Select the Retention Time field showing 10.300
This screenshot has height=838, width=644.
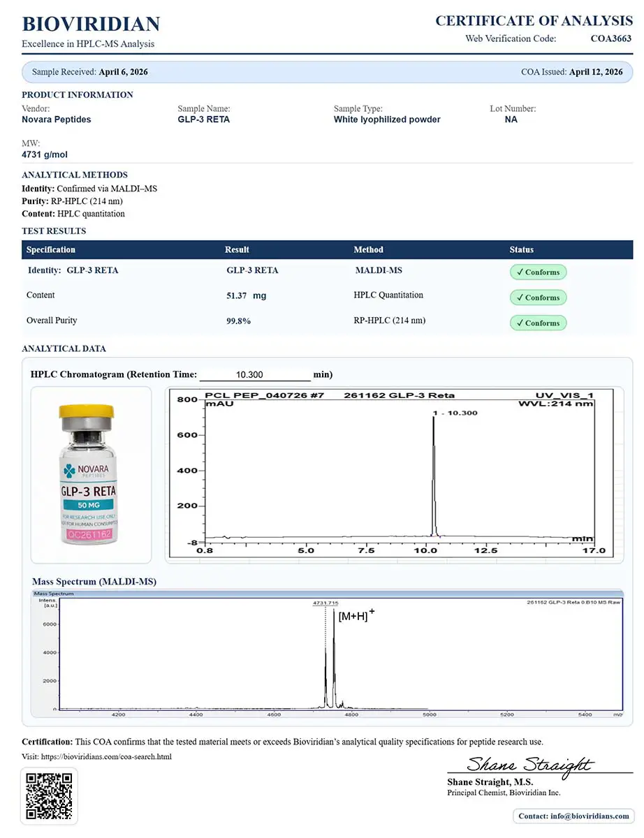pyautogui.click(x=255, y=375)
